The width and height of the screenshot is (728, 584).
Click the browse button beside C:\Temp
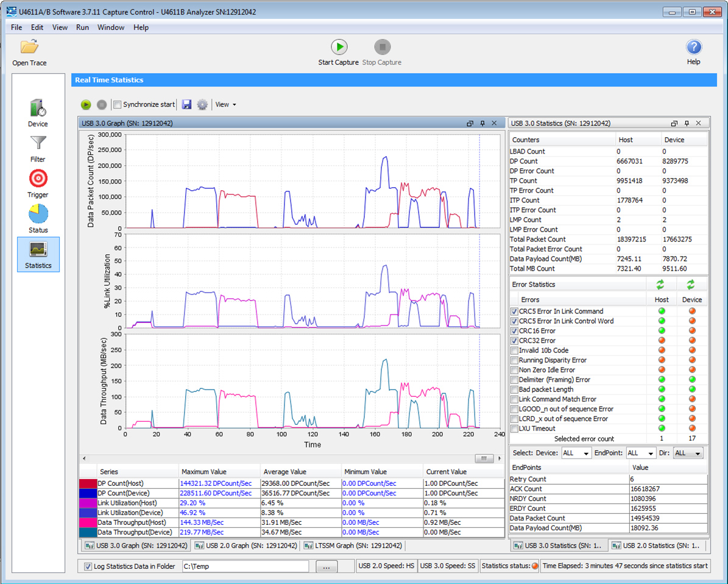(327, 566)
